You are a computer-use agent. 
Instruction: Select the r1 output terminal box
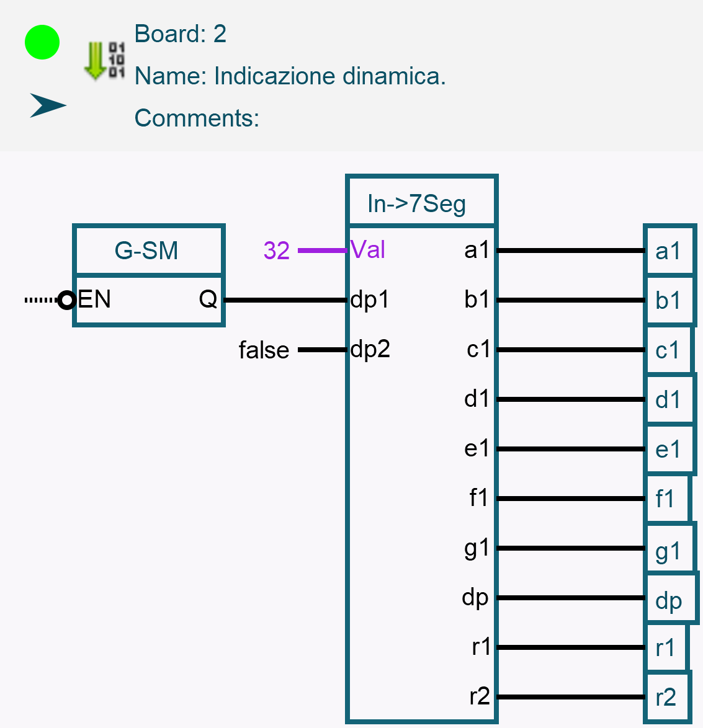point(666,648)
